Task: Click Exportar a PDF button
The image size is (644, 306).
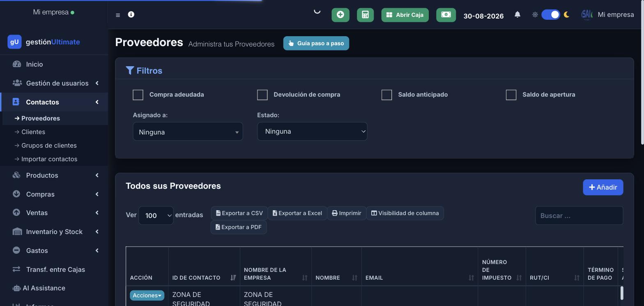Action: (239, 227)
